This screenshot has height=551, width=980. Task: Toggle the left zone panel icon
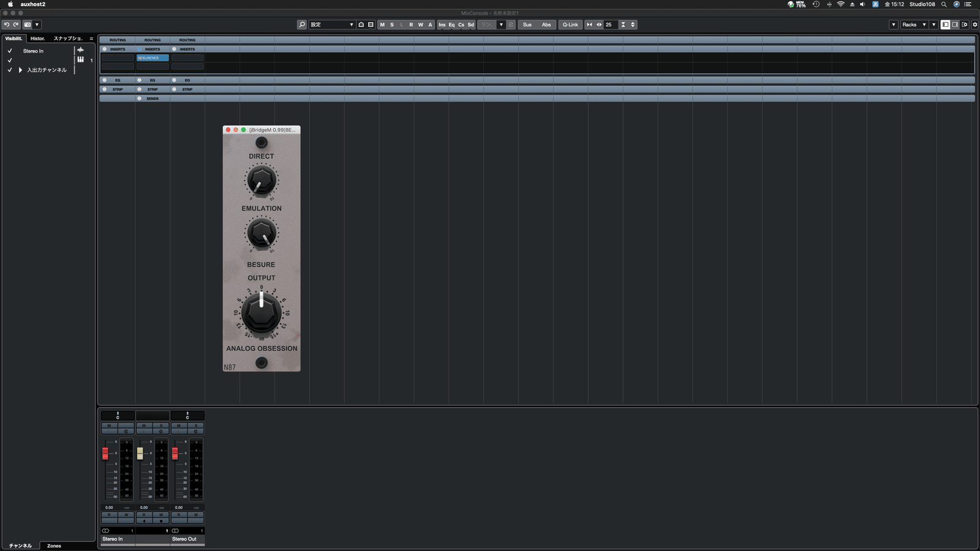[x=946, y=24]
